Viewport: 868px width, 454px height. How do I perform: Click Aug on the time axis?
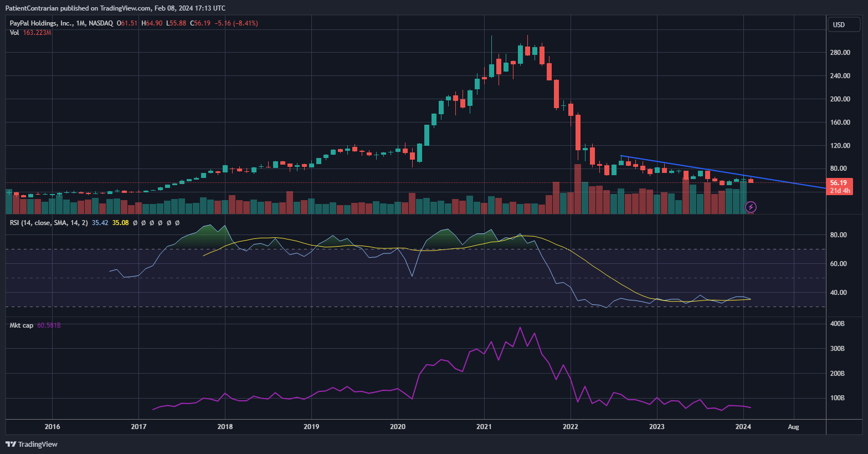(x=794, y=427)
